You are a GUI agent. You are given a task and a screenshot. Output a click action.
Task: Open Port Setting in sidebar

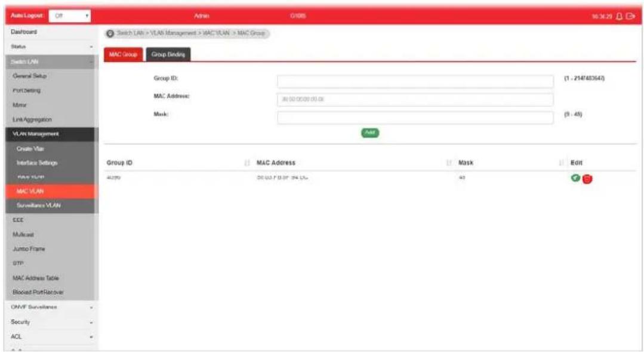(x=26, y=90)
